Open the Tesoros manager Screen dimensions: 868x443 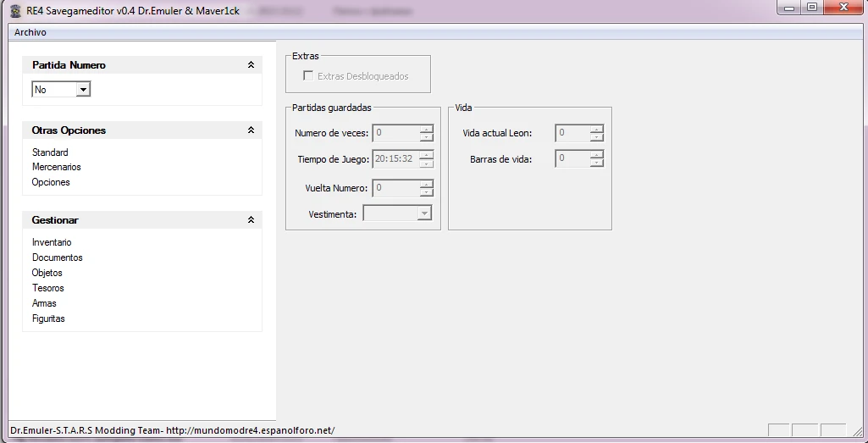(x=48, y=288)
